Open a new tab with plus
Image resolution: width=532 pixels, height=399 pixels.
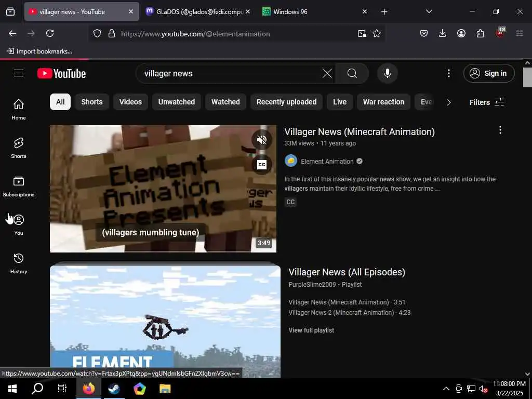pos(384,11)
